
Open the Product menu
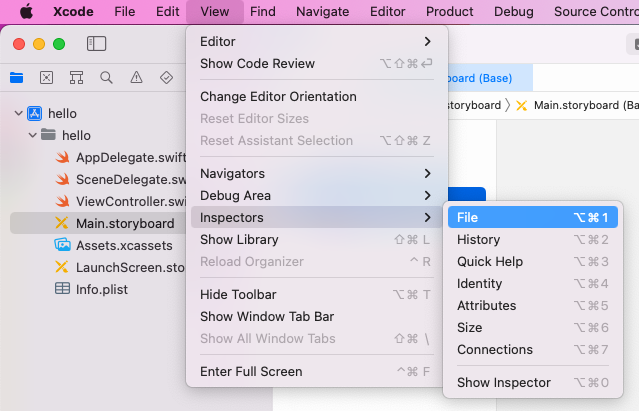tap(450, 11)
